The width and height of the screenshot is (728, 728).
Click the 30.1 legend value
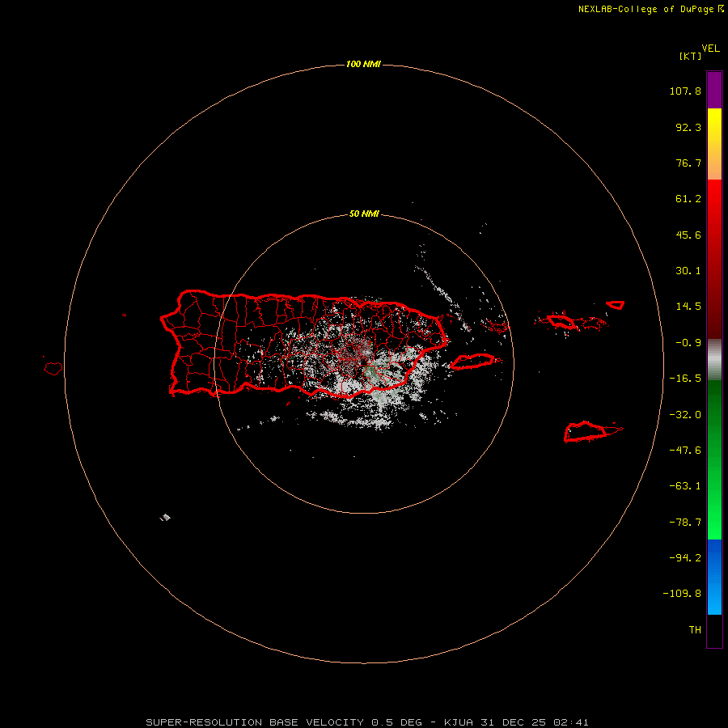click(688, 271)
